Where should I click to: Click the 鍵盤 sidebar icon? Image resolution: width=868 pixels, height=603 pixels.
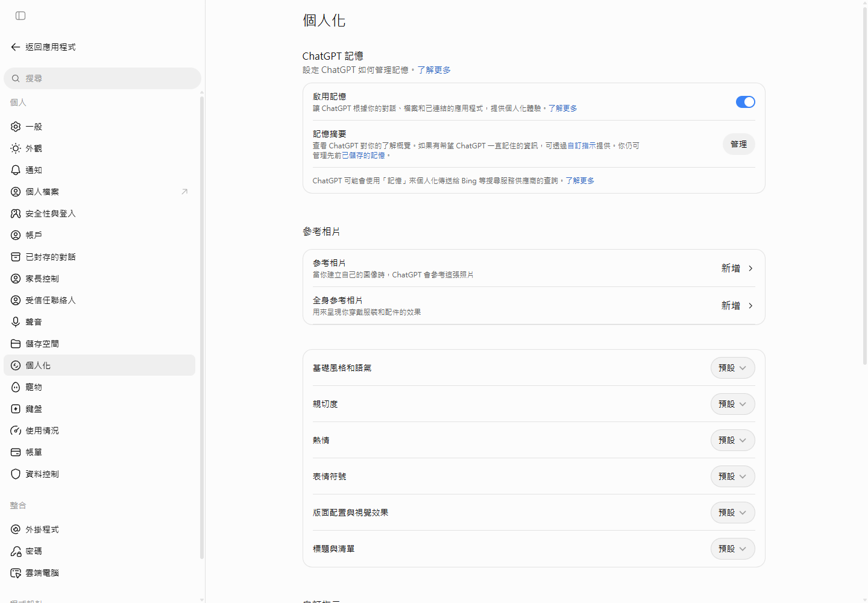(16, 409)
